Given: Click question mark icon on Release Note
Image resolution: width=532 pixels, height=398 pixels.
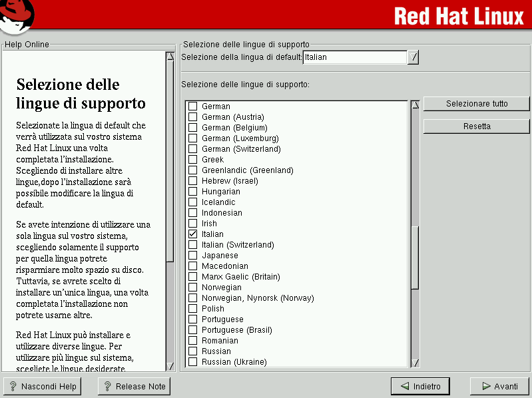Looking at the screenshot, I should tap(107, 386).
